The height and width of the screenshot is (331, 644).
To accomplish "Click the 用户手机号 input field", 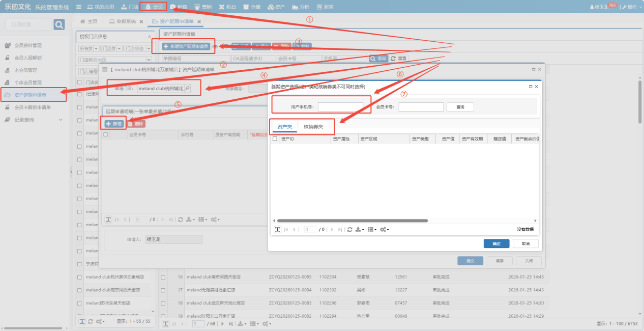I will tap(340, 107).
